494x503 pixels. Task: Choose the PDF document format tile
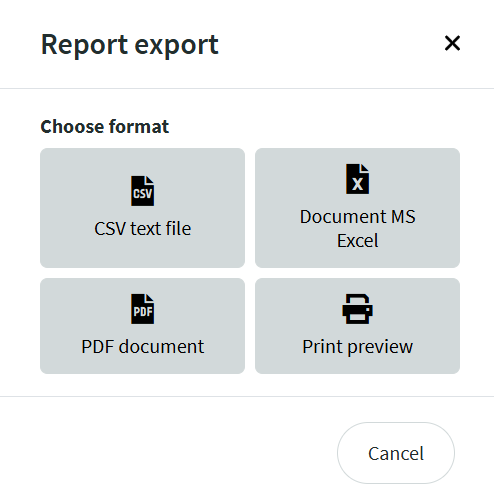(x=142, y=326)
